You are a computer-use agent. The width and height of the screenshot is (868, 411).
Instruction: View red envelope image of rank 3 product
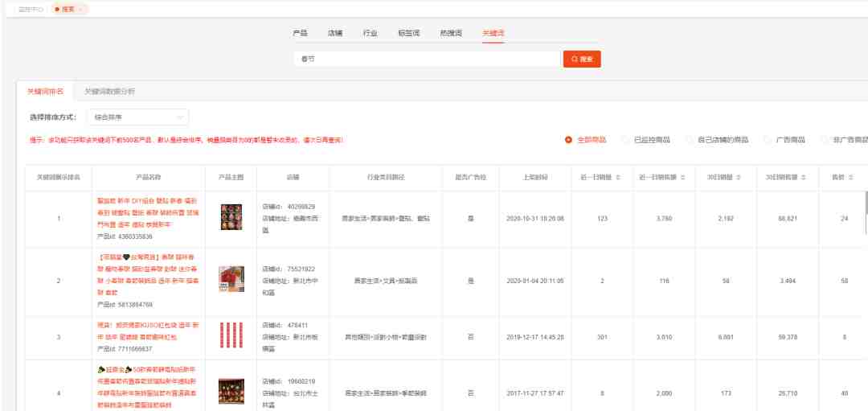pos(231,335)
